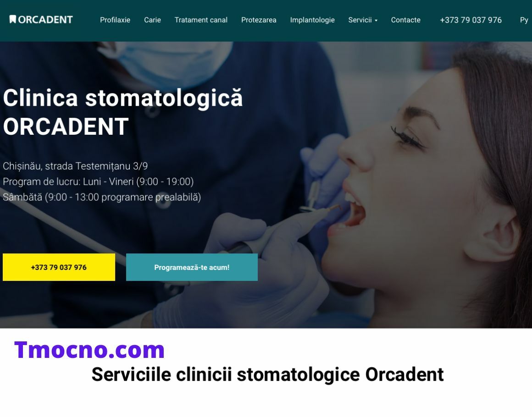The height and width of the screenshot is (417, 532).
Task: Click the Programează-te acum! button
Action: pos(192,267)
